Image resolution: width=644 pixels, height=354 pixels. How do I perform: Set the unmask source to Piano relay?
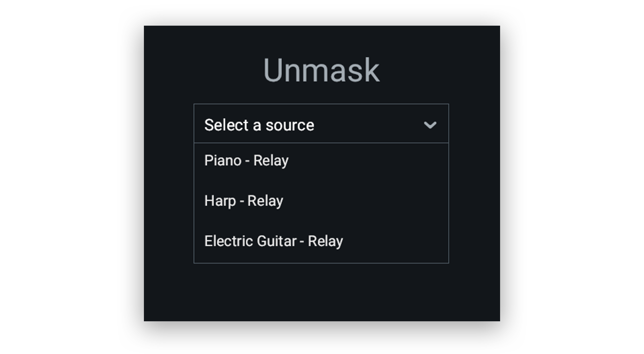(x=321, y=161)
